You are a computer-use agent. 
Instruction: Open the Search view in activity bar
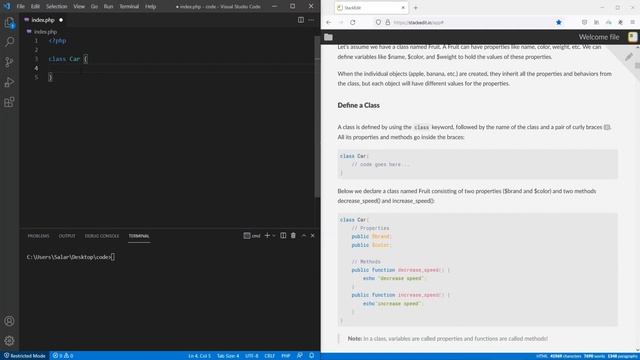click(9, 42)
